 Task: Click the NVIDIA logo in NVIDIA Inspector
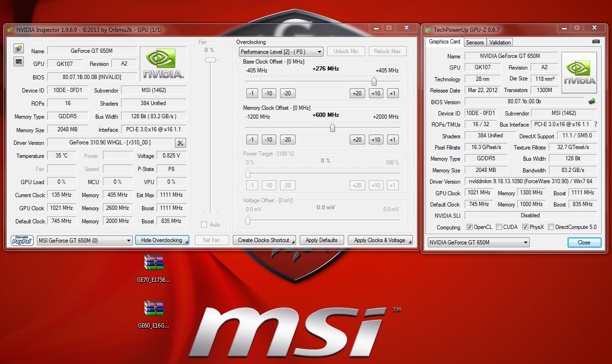[164, 64]
